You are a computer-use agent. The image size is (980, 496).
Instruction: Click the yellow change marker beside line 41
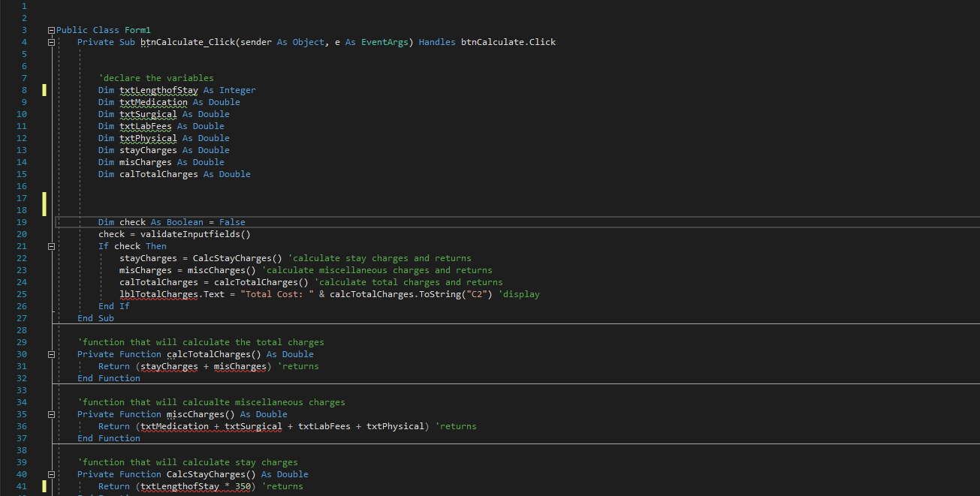coord(44,485)
